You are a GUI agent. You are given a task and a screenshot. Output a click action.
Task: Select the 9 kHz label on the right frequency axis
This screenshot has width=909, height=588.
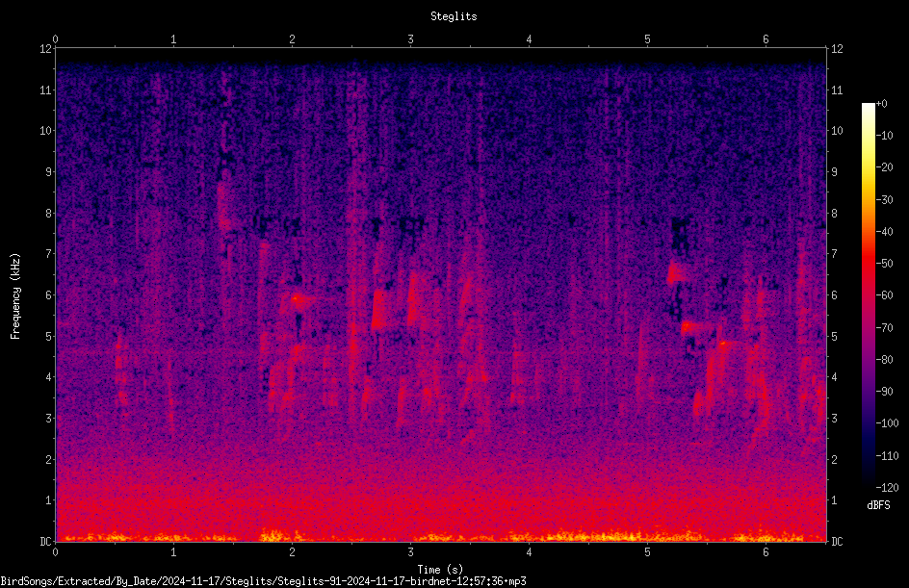click(834, 171)
